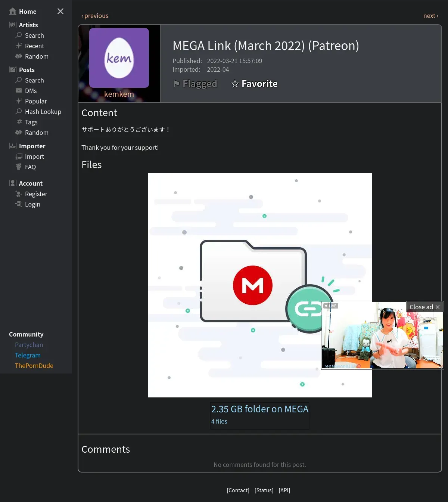Image resolution: width=448 pixels, height=502 pixels.
Task: Toggle Favorite on this post
Action: click(x=254, y=84)
